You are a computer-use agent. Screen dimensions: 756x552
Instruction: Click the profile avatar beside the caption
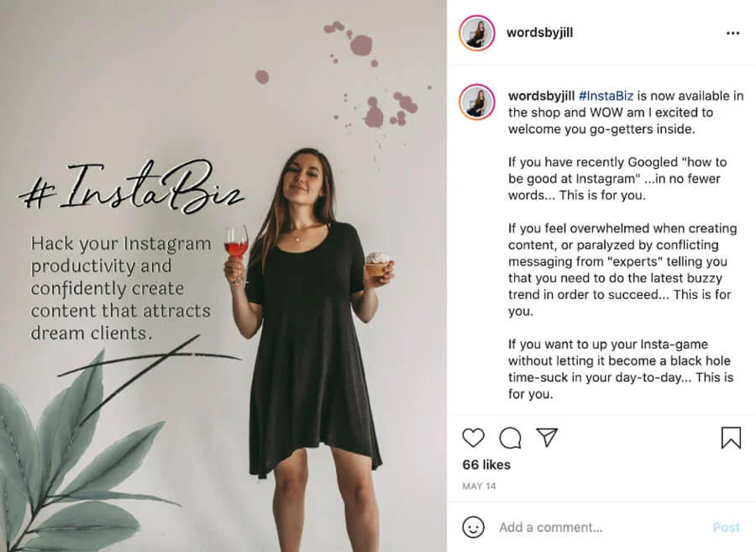pyautogui.click(x=477, y=102)
